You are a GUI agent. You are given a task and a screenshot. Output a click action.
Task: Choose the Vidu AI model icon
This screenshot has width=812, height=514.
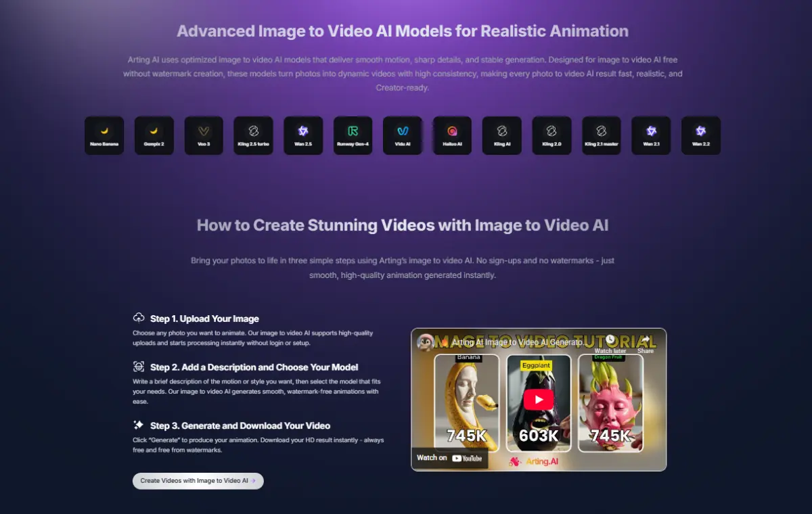pos(403,135)
